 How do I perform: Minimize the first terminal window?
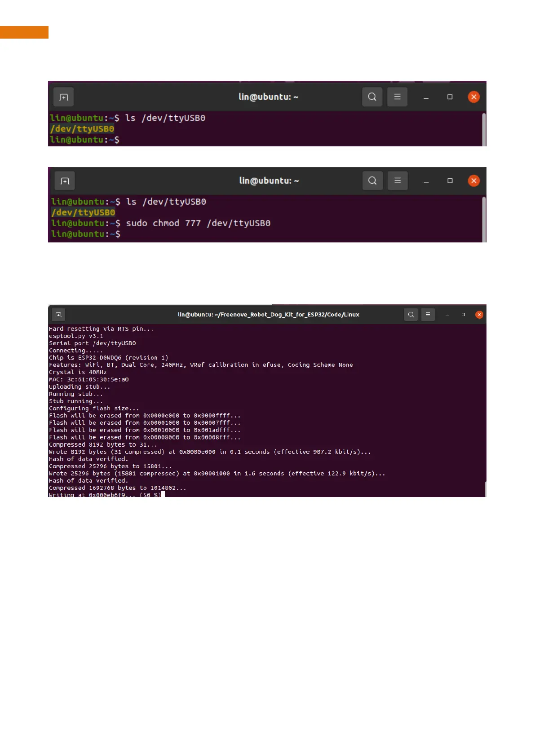[426, 97]
